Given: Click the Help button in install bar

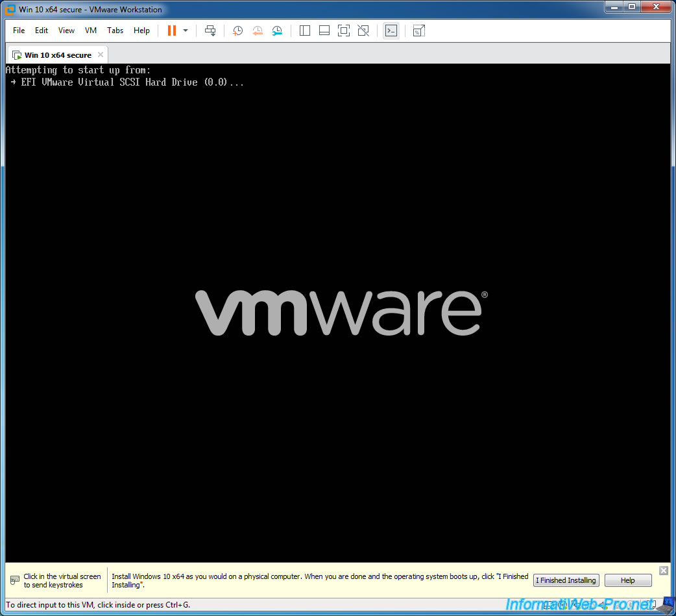Looking at the screenshot, I should click(627, 580).
